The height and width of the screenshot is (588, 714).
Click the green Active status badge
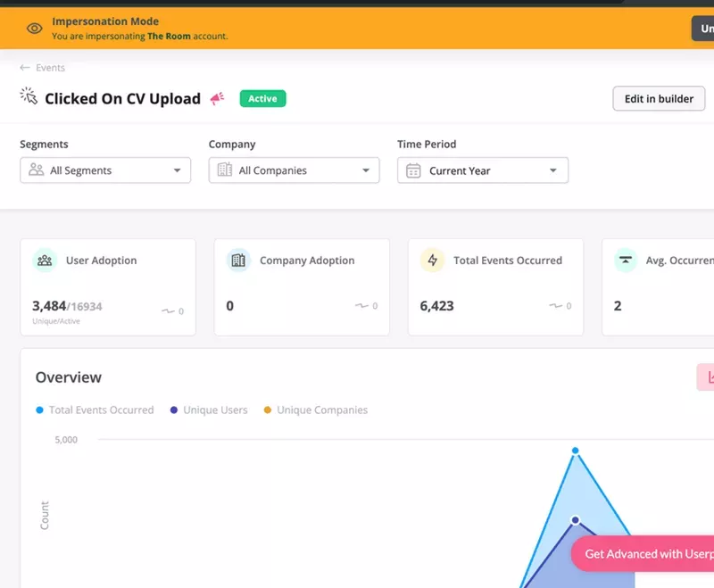tap(262, 99)
